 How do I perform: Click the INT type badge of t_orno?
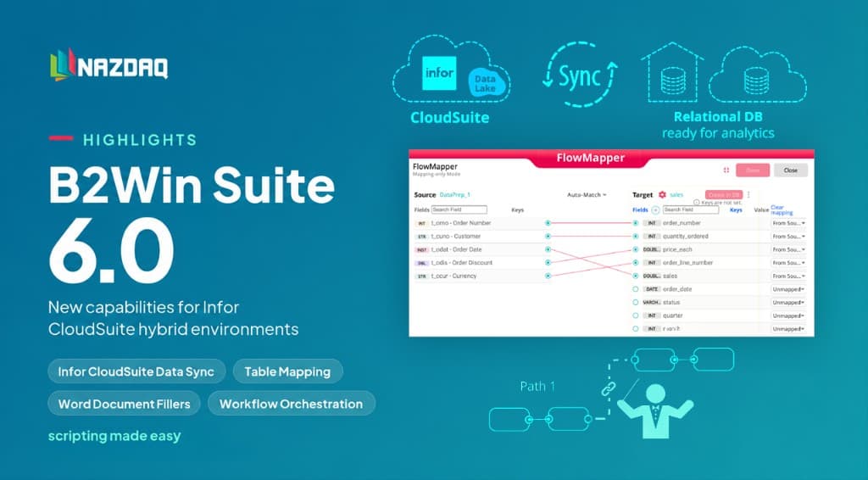click(x=422, y=223)
